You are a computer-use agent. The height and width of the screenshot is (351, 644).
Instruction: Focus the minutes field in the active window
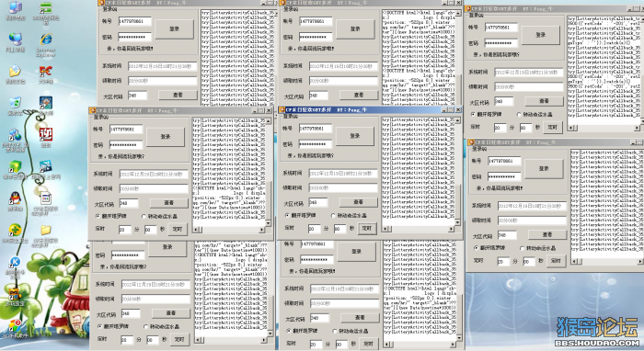315,229
